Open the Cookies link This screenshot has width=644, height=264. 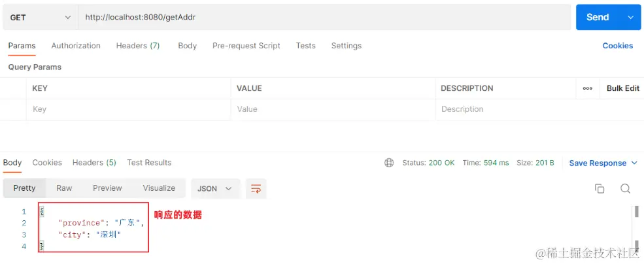pyautogui.click(x=618, y=46)
